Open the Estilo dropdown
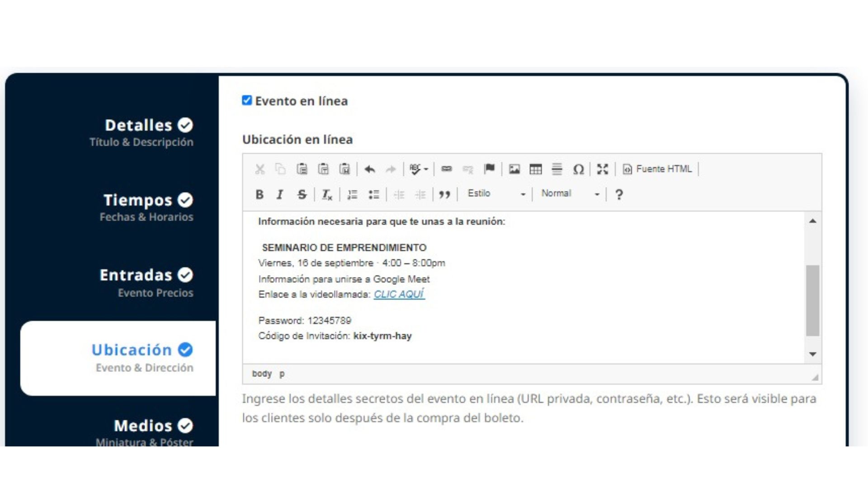The width and height of the screenshot is (868, 488). (x=496, y=194)
